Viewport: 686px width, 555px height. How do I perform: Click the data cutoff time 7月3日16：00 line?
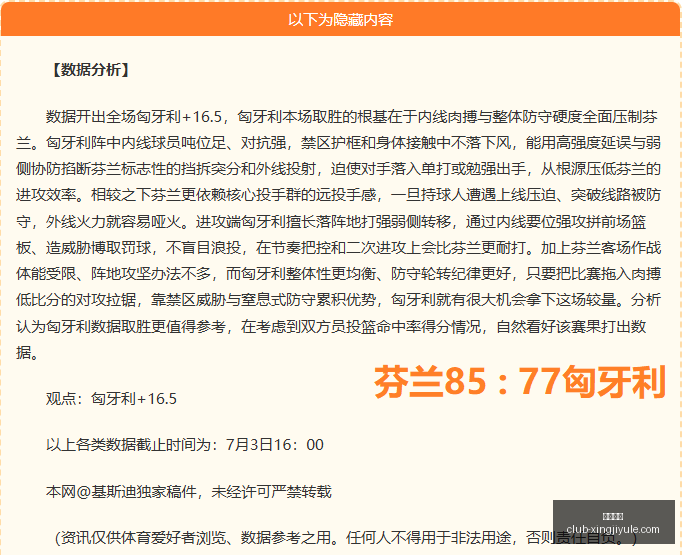[x=185, y=445]
